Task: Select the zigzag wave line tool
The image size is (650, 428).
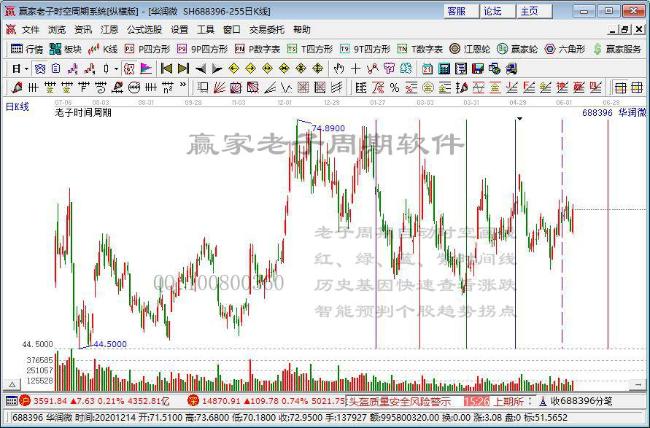Action: [286, 88]
